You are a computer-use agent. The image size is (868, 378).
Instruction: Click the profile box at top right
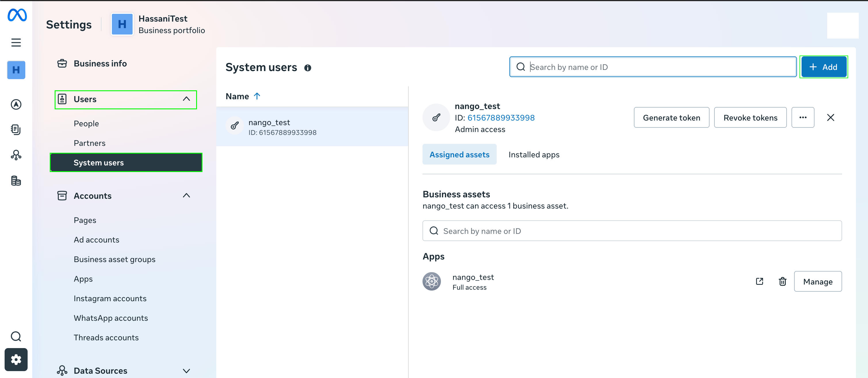click(x=842, y=26)
